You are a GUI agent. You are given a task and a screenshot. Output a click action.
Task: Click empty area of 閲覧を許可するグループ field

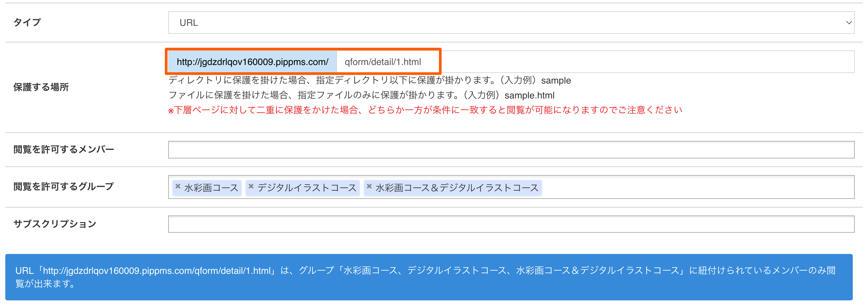(x=698, y=187)
